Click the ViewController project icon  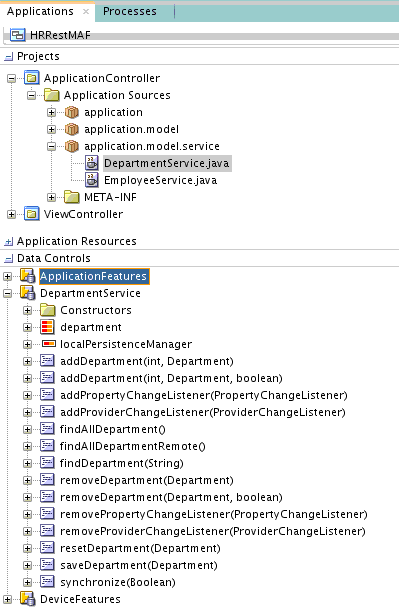pos(32,214)
